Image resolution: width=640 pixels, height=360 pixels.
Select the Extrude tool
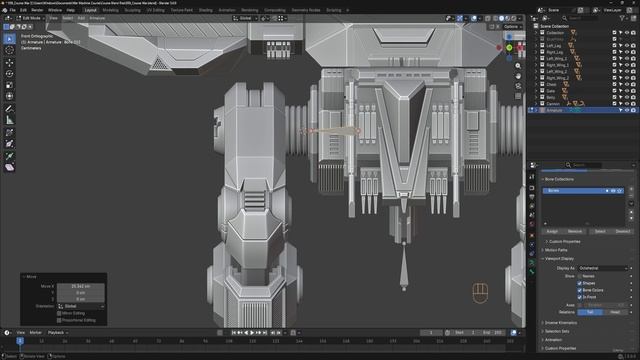point(9,156)
